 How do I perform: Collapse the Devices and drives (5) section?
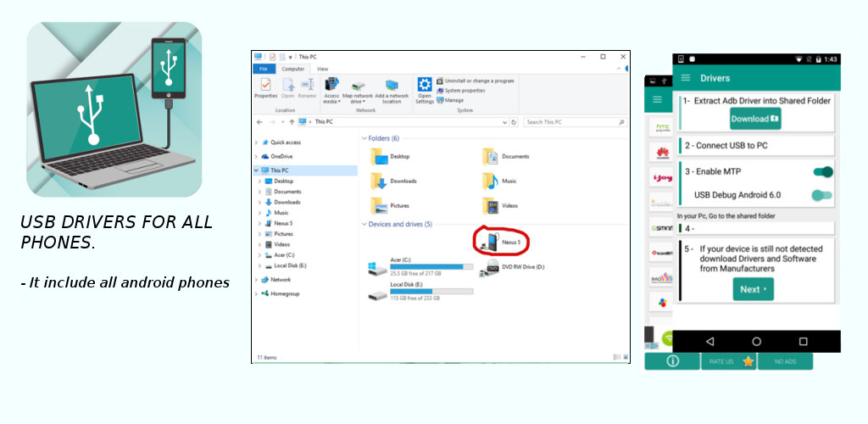[364, 224]
